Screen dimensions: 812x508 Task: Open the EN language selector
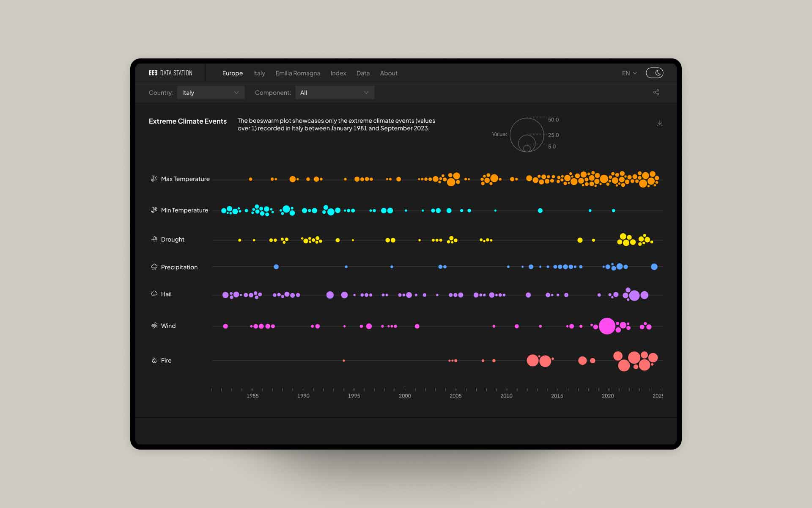click(629, 73)
